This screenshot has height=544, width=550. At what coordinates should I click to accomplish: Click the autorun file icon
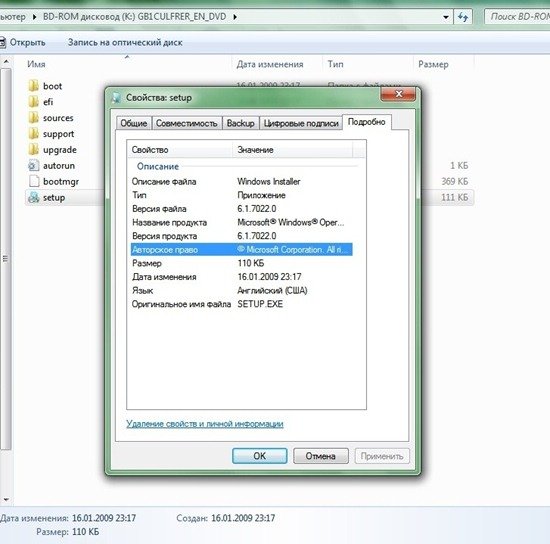[33, 166]
